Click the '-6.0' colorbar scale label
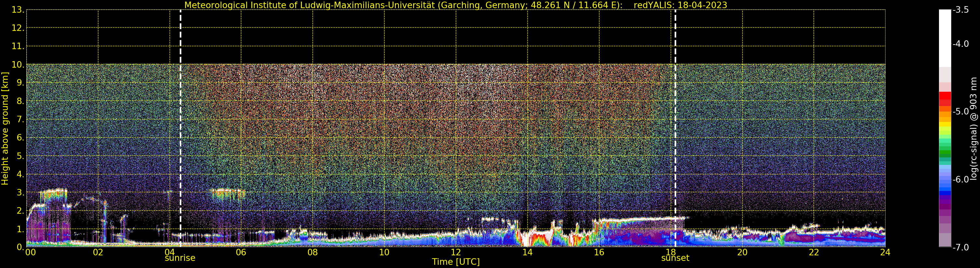Image resolution: width=980 pixels, height=268 pixels. tap(960, 180)
